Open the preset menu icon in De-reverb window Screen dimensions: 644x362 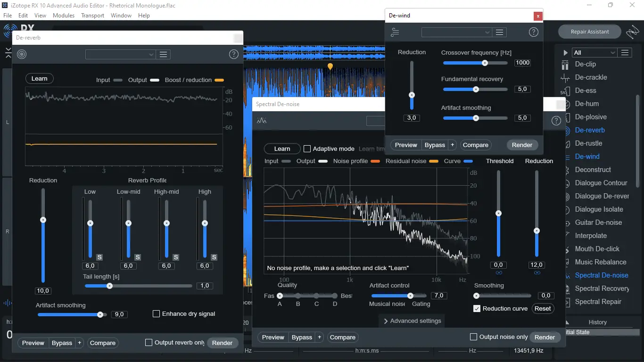164,54
